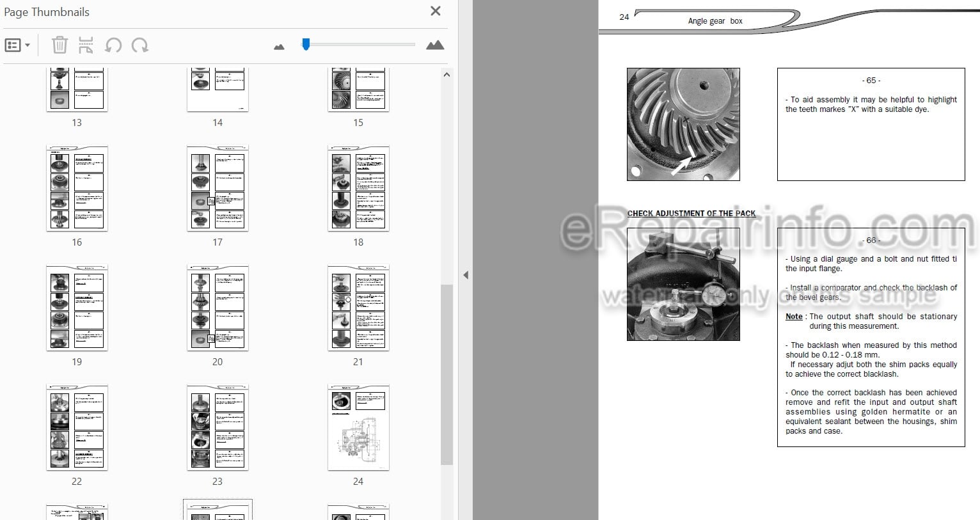Click the 'Angle gear box' page header
The height and width of the screenshot is (520, 980).
tap(715, 21)
